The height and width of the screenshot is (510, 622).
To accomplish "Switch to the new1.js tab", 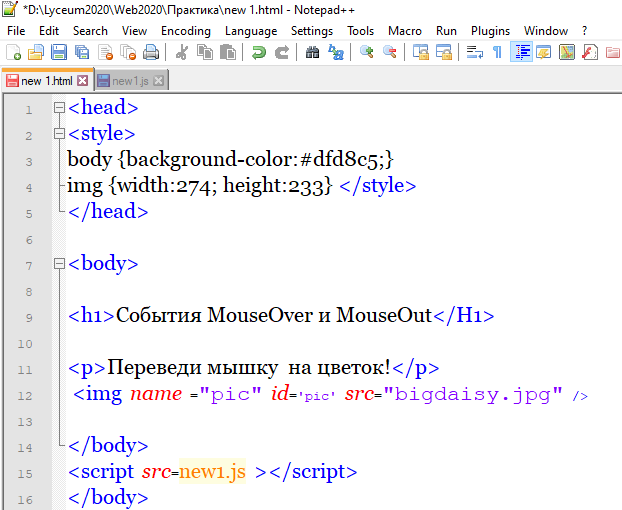I will coord(130,81).
